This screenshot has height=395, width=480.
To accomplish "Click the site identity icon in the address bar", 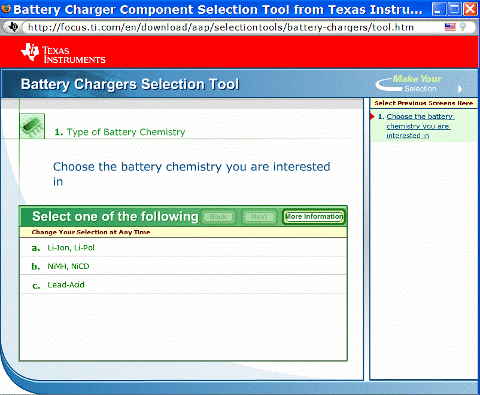I will 13,26.
